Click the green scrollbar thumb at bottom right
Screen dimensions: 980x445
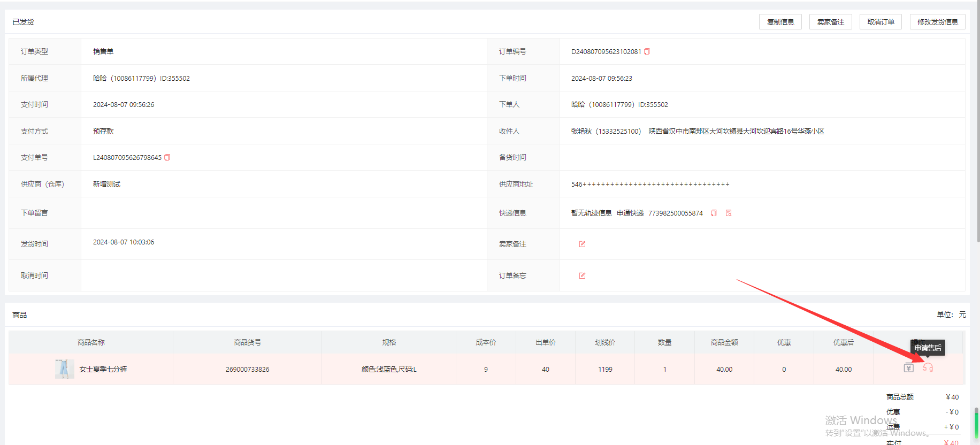(976, 424)
